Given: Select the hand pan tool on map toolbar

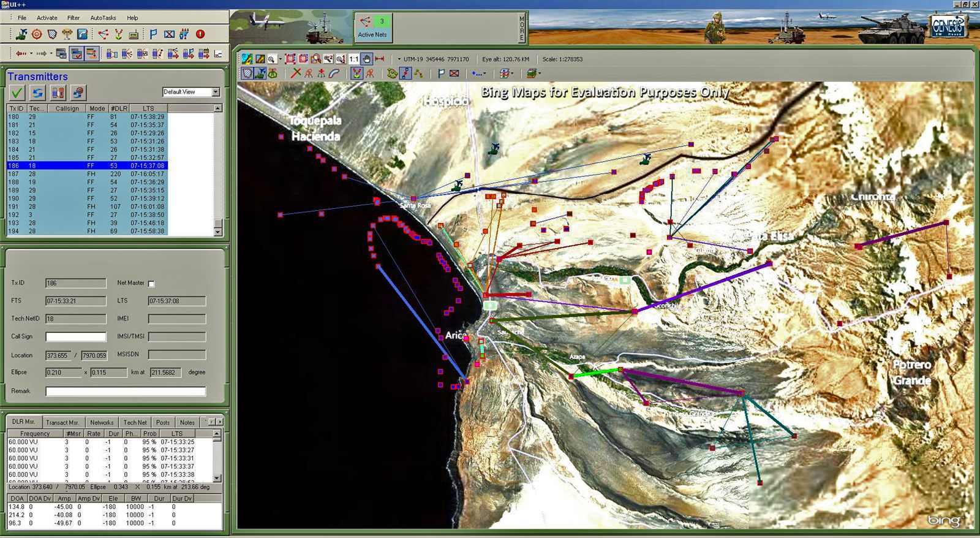Looking at the screenshot, I should coord(367,59).
